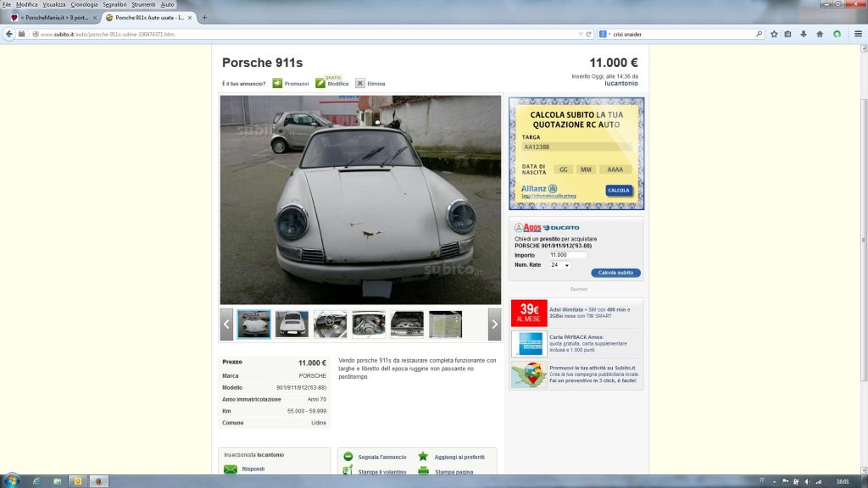The height and width of the screenshot is (488, 868).
Task: Click the Stampa il volantino icon
Action: [x=348, y=470]
